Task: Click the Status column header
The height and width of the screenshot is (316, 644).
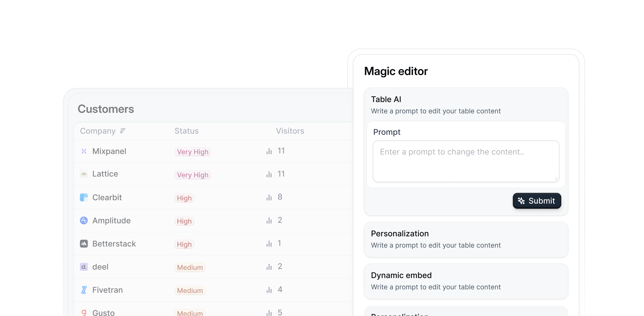Action: click(186, 131)
